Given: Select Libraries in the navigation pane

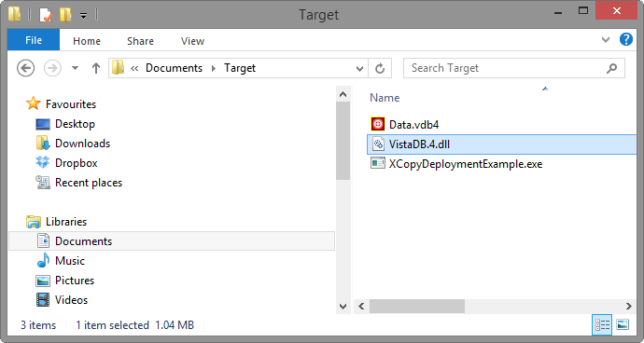Looking at the screenshot, I should pos(66,222).
